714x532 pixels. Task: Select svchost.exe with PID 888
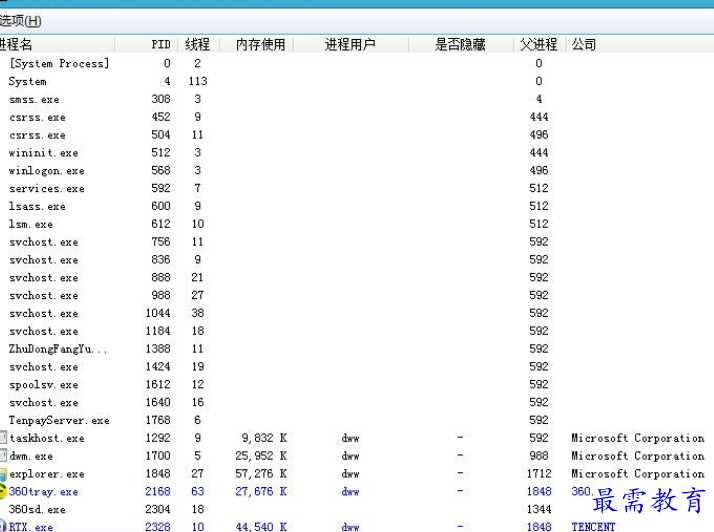[x=44, y=277]
